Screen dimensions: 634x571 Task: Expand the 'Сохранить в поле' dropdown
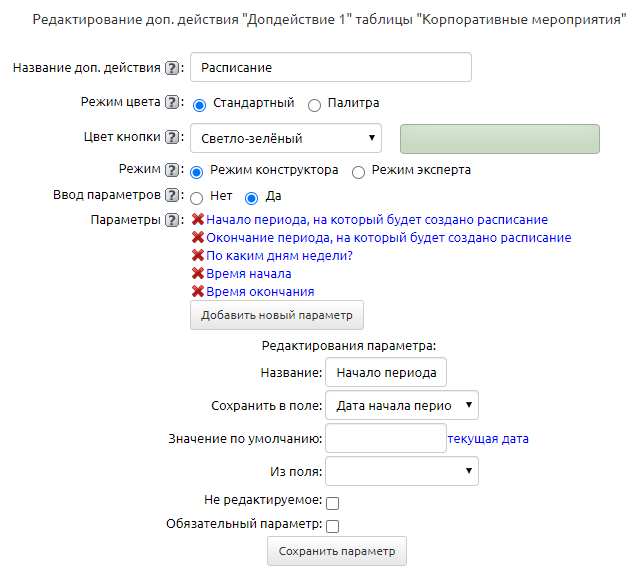[402, 405]
